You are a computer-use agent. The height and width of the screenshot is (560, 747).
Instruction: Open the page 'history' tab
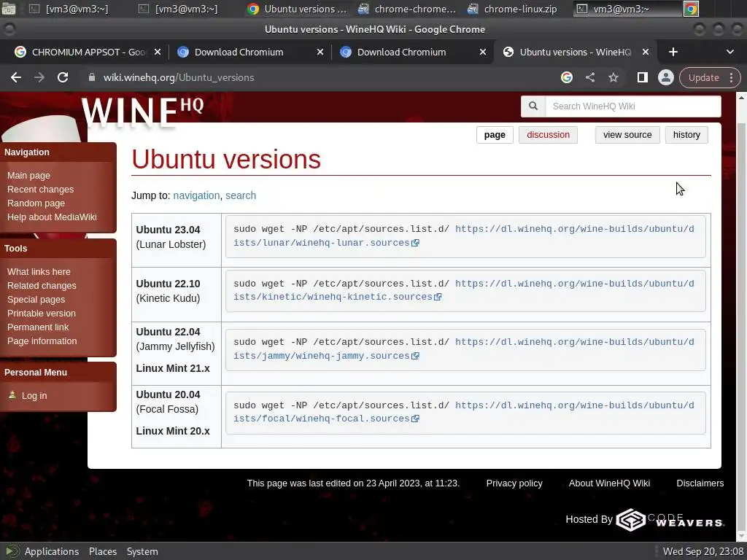686,135
